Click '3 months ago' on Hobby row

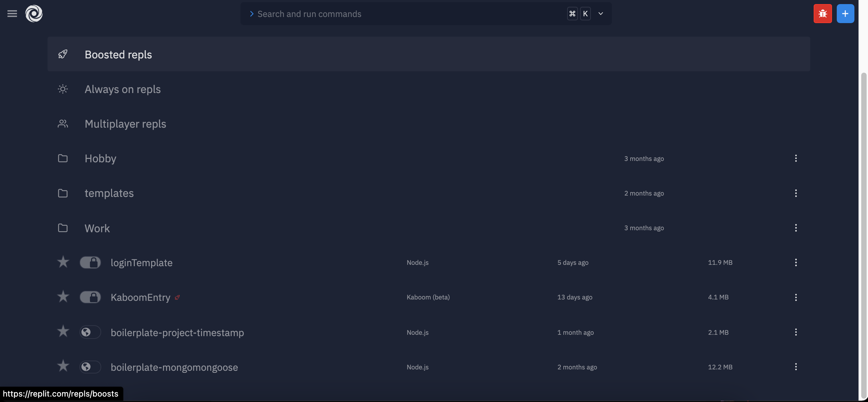pos(644,159)
